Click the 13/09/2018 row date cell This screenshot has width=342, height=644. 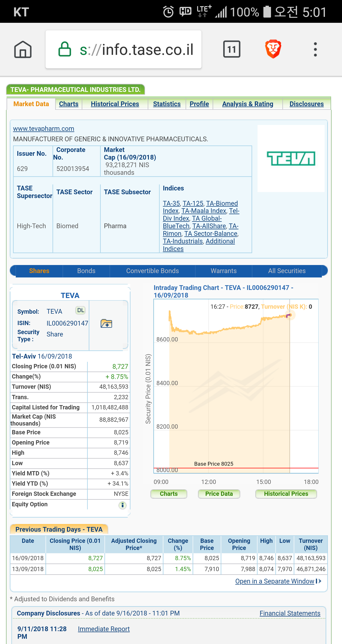[28, 569]
